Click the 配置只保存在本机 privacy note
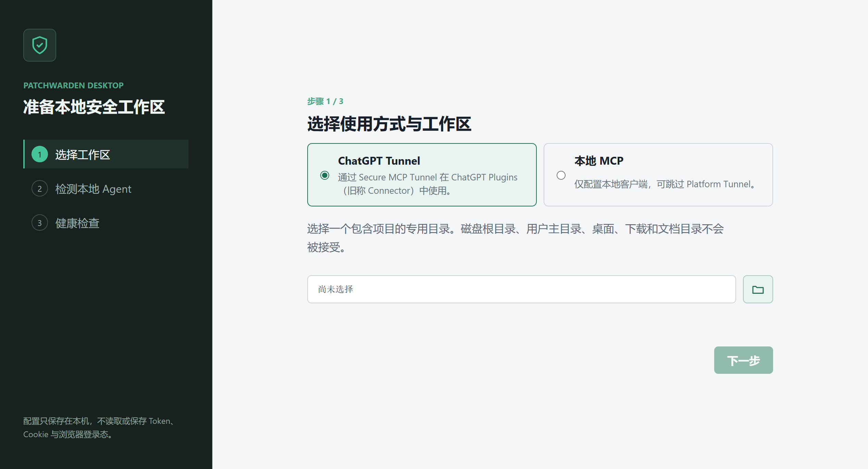Viewport: 868px width, 469px height. [99, 428]
